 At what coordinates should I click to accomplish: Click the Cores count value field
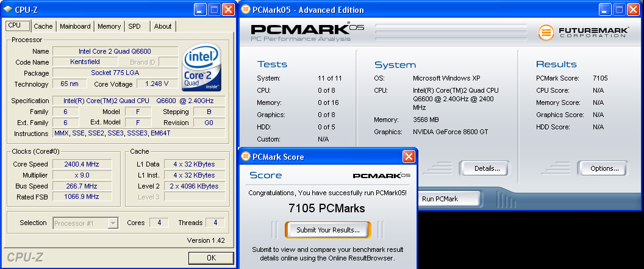coord(159,223)
